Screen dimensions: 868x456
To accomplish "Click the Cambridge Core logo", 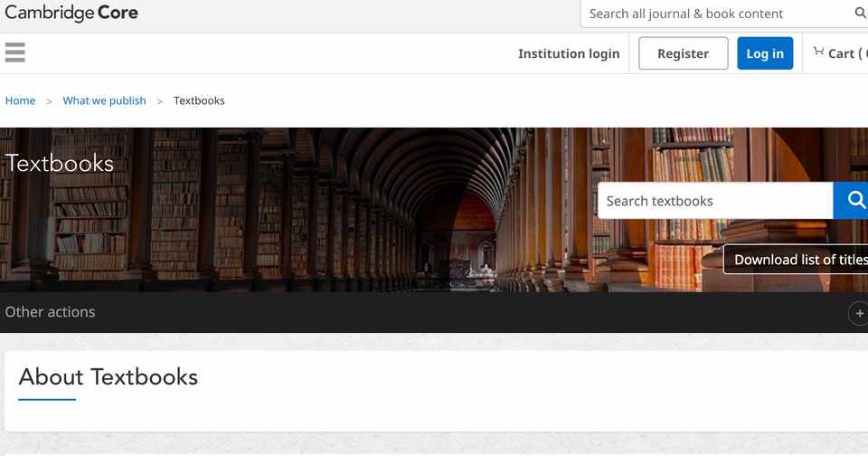I will pyautogui.click(x=71, y=13).
